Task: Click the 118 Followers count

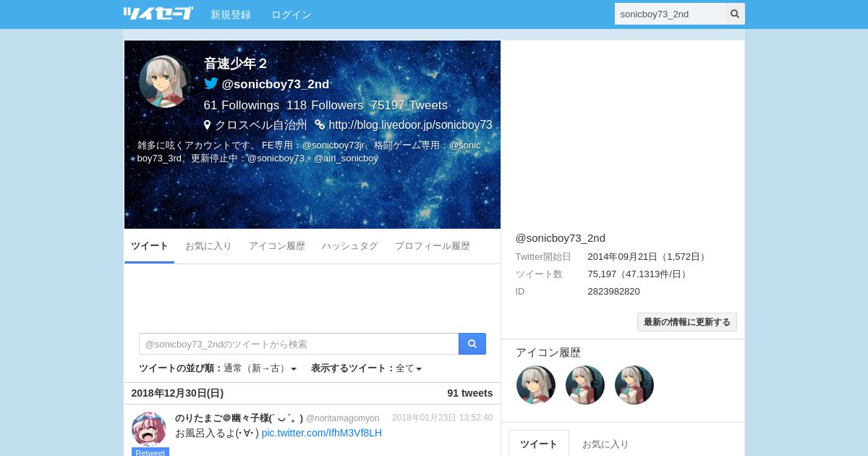Action: 325,106
